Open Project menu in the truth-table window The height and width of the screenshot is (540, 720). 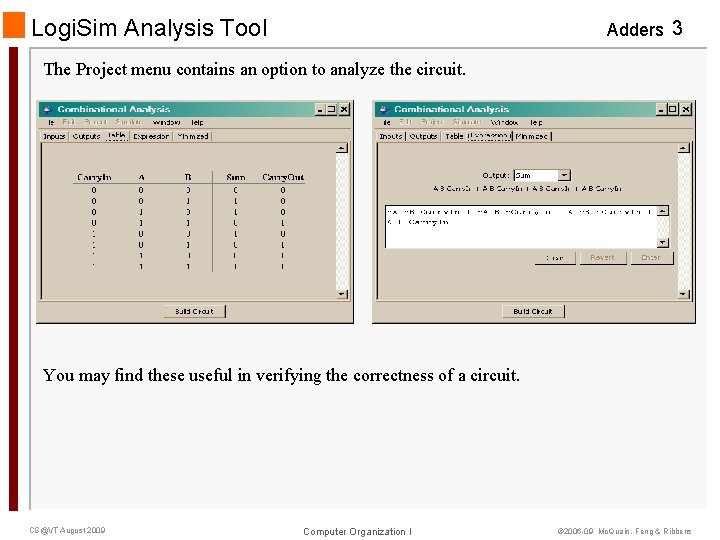[95, 122]
